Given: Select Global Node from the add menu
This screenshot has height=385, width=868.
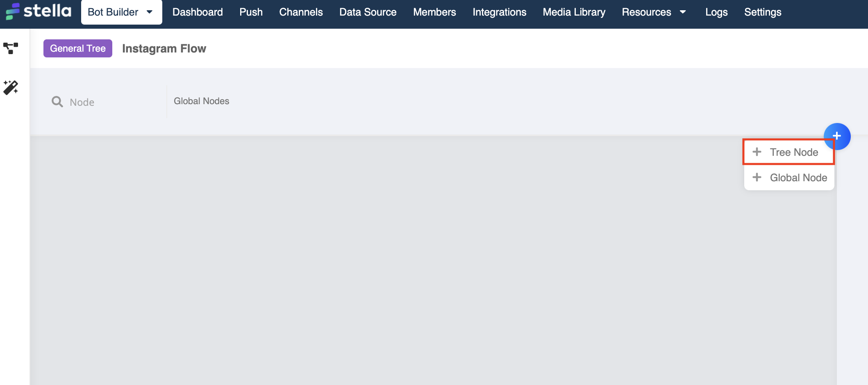Looking at the screenshot, I should (x=789, y=178).
